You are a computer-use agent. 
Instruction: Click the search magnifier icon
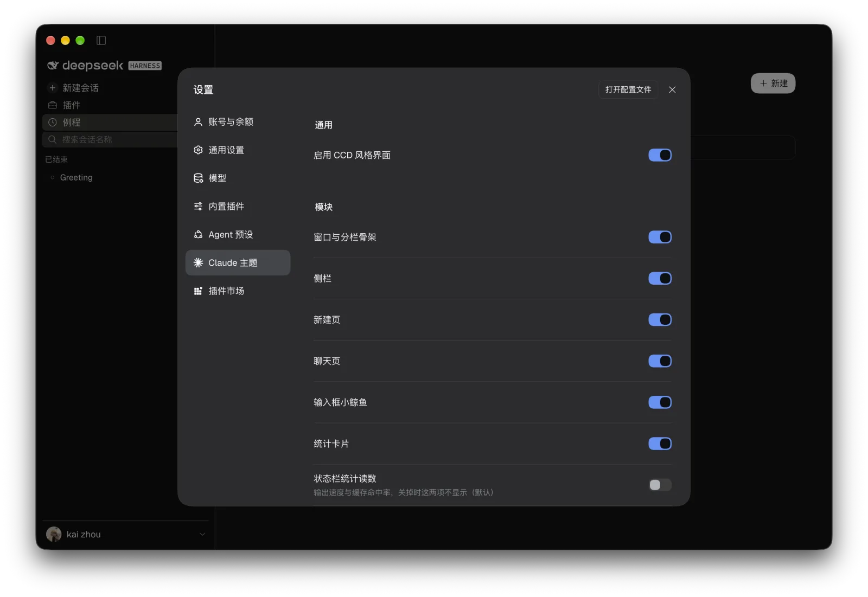click(53, 140)
